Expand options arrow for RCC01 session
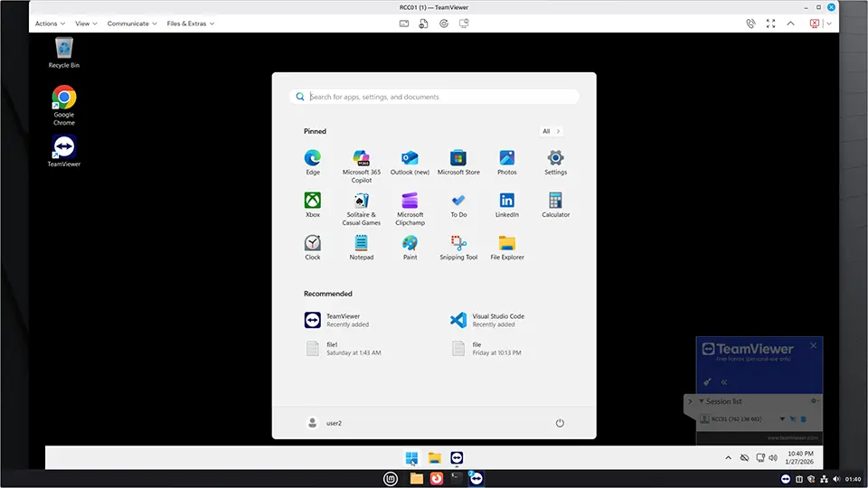Viewport: 868px width, 488px height. click(782, 418)
